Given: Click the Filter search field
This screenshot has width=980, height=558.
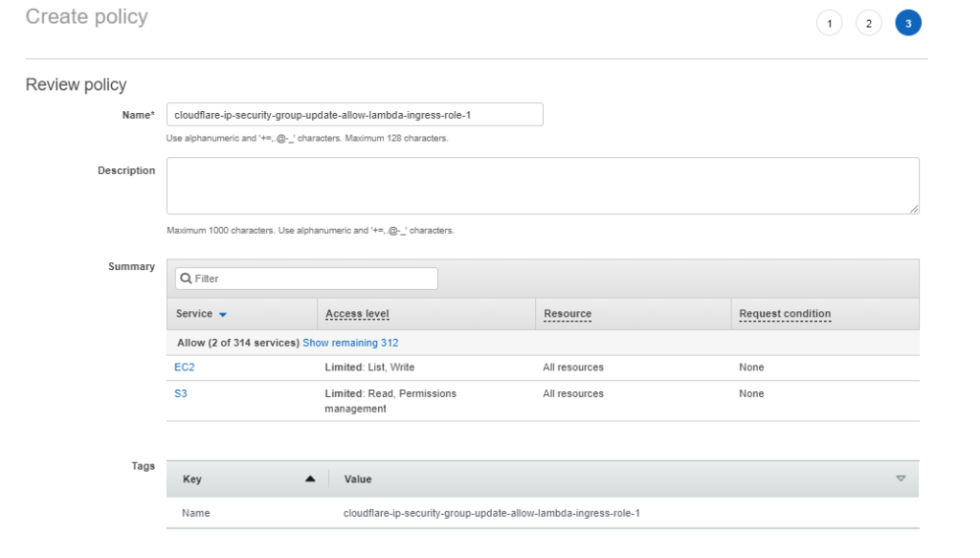Looking at the screenshot, I should pos(313,279).
